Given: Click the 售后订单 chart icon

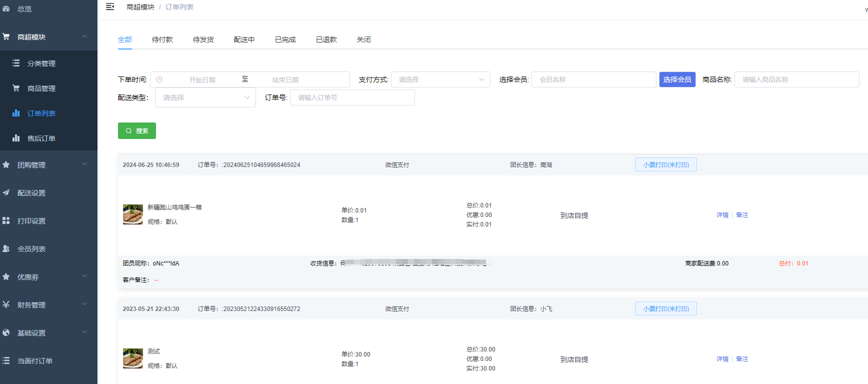Looking at the screenshot, I should pyautogui.click(x=16, y=138).
